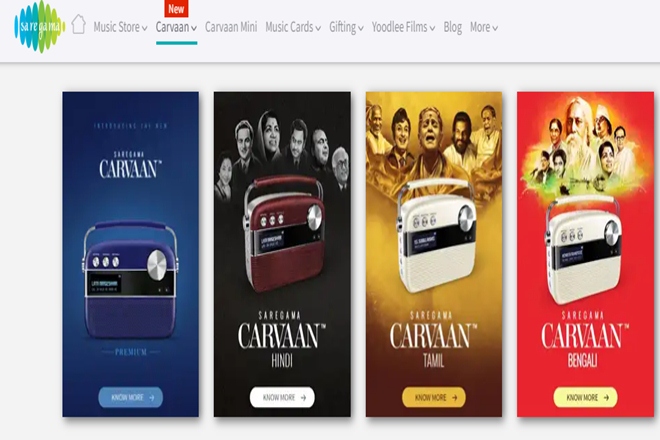Expand the Gifting menu
The width and height of the screenshot is (660, 440).
[346, 27]
